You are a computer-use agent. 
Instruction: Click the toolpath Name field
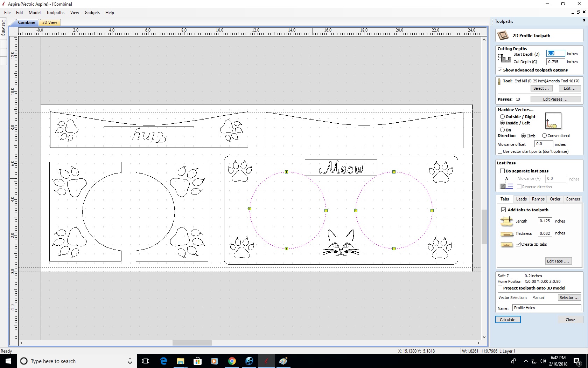click(x=547, y=308)
